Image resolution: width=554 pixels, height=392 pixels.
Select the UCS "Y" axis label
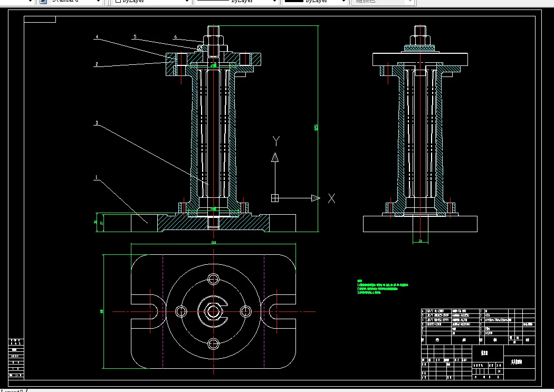276,141
